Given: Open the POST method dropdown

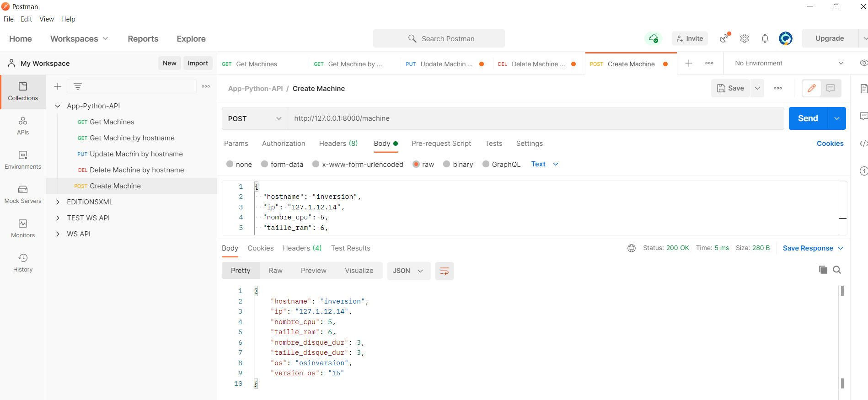Looking at the screenshot, I should tap(255, 118).
